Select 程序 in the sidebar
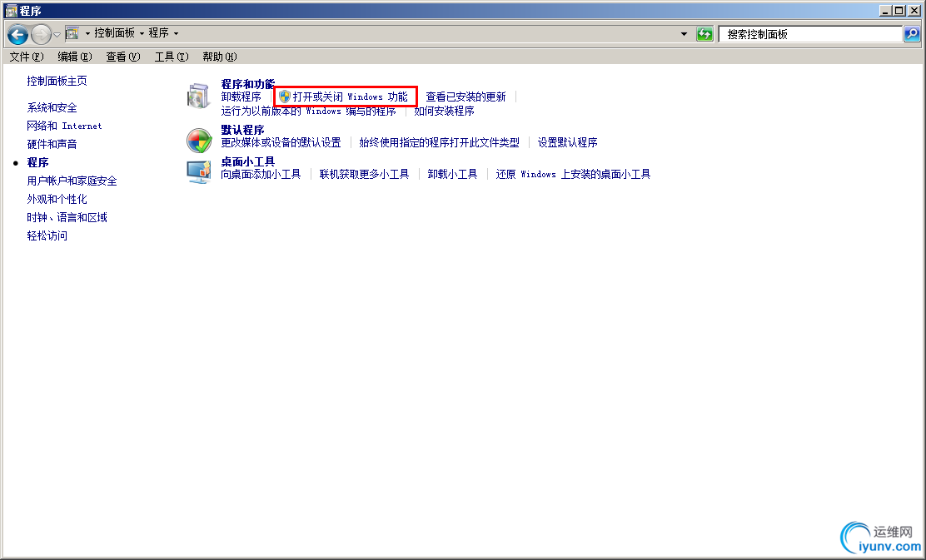 click(x=37, y=162)
